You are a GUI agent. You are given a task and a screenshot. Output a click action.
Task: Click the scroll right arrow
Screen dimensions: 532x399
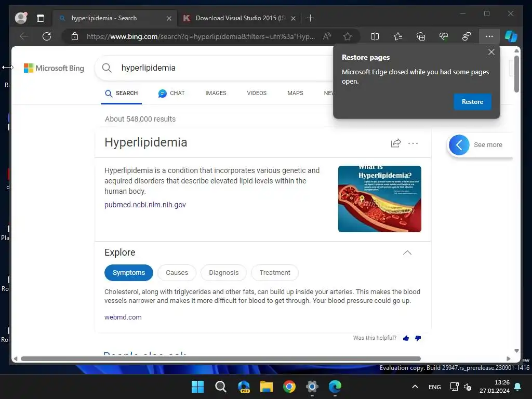508,358
